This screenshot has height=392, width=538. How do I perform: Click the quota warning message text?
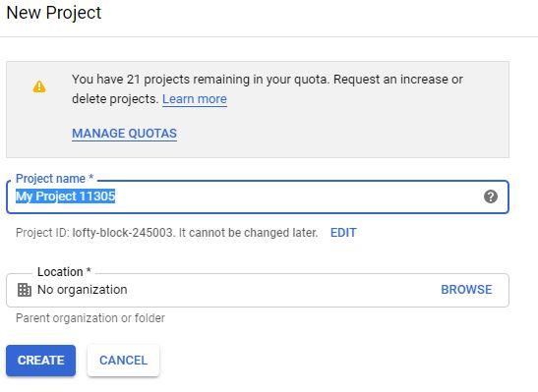click(268, 89)
